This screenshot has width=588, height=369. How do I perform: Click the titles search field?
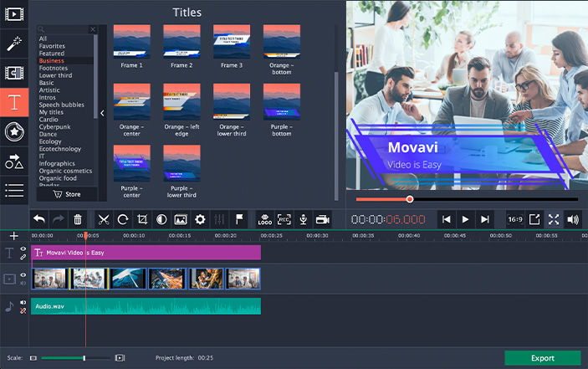point(63,29)
